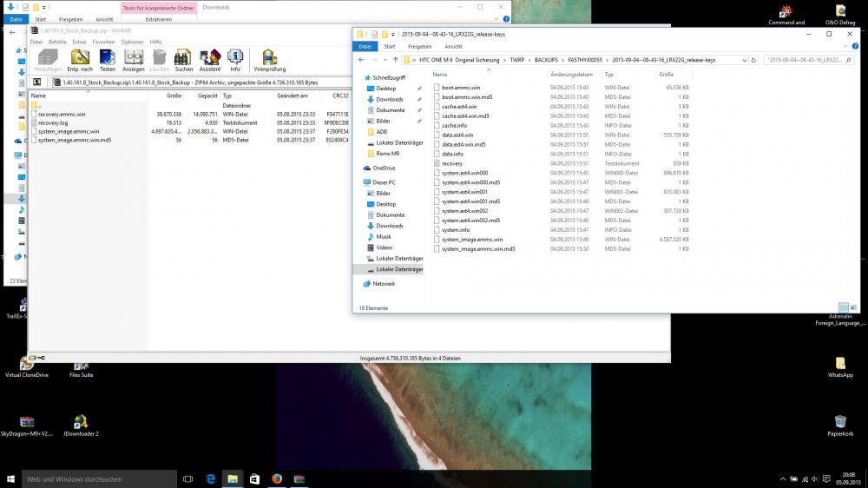The height and width of the screenshot is (488, 868).
Task: Select the system_image.emmc.win file in Explorer
Action: click(471, 239)
